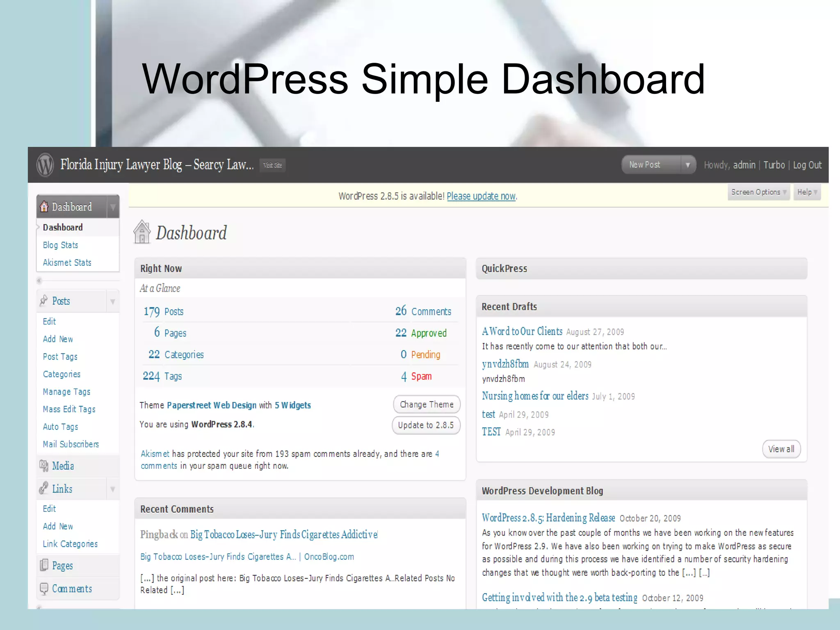840x630 pixels.
Task: Open the 26 Comments link
Action: (x=423, y=311)
